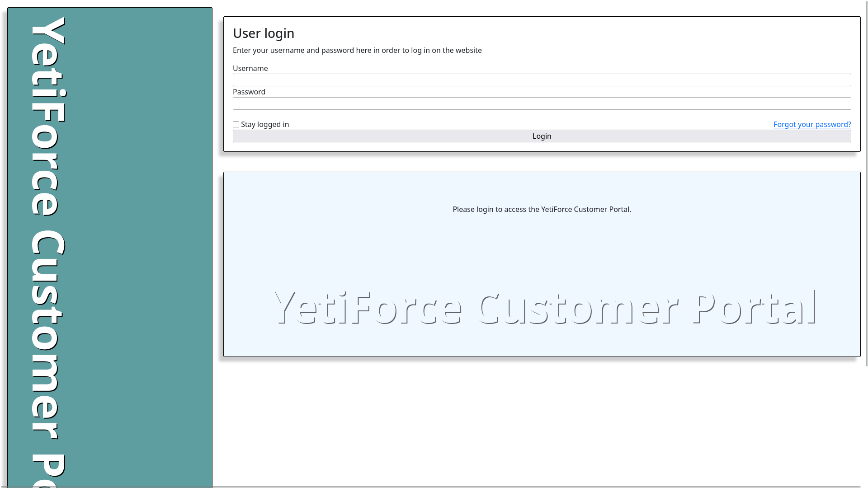
Task: Click the word 'Portal' in the watermark text
Action: [x=755, y=308]
